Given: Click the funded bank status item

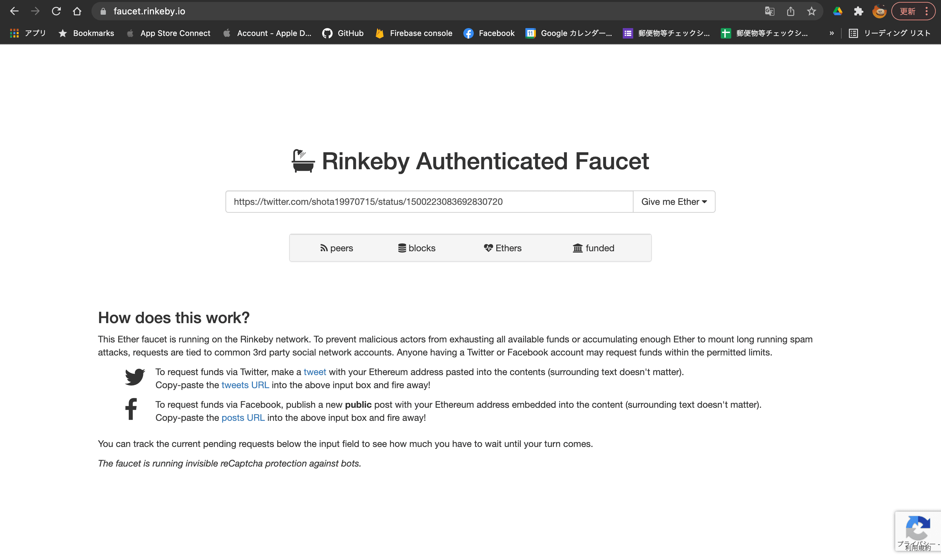Looking at the screenshot, I should [x=593, y=248].
